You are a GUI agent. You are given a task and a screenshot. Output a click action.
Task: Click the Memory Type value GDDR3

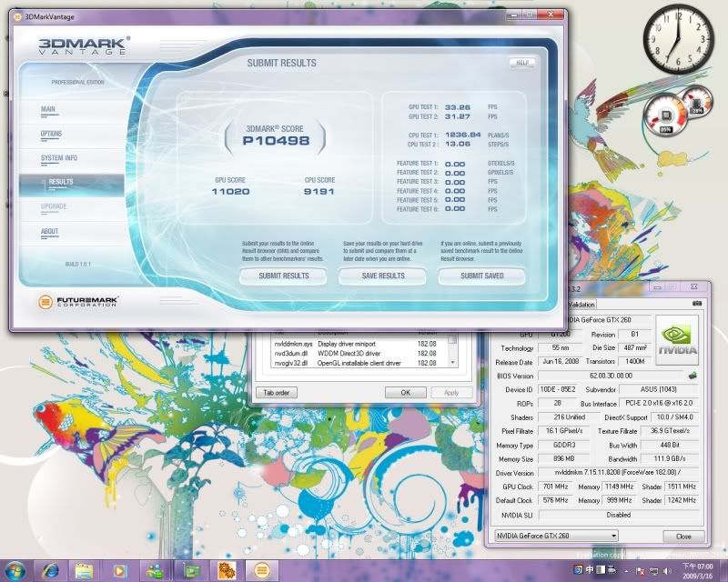[x=563, y=445]
